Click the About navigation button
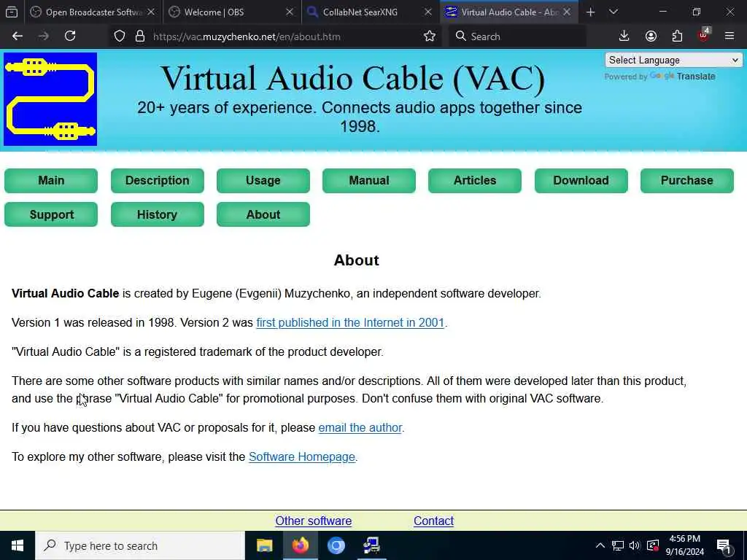 263,214
